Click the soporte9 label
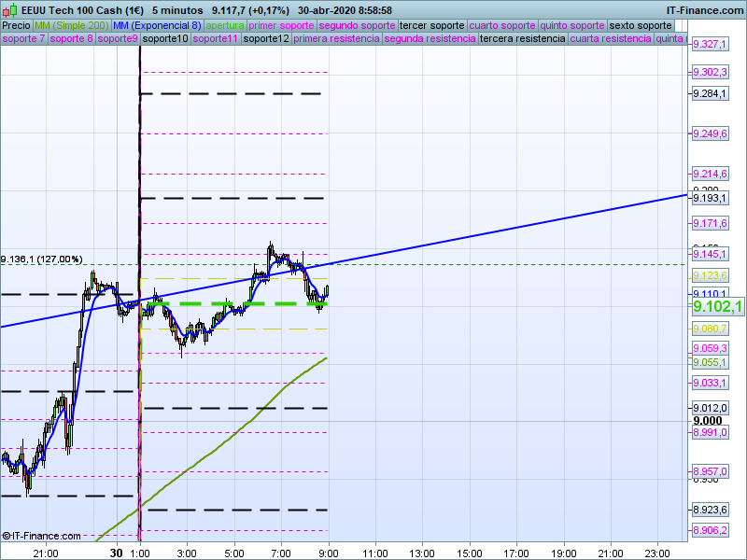Viewport: 747px width, 560px height. (118, 38)
